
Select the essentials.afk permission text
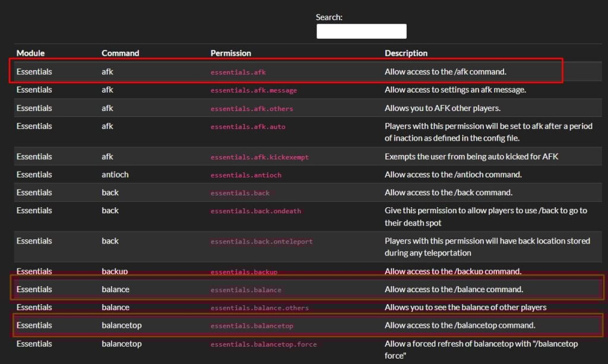click(238, 72)
